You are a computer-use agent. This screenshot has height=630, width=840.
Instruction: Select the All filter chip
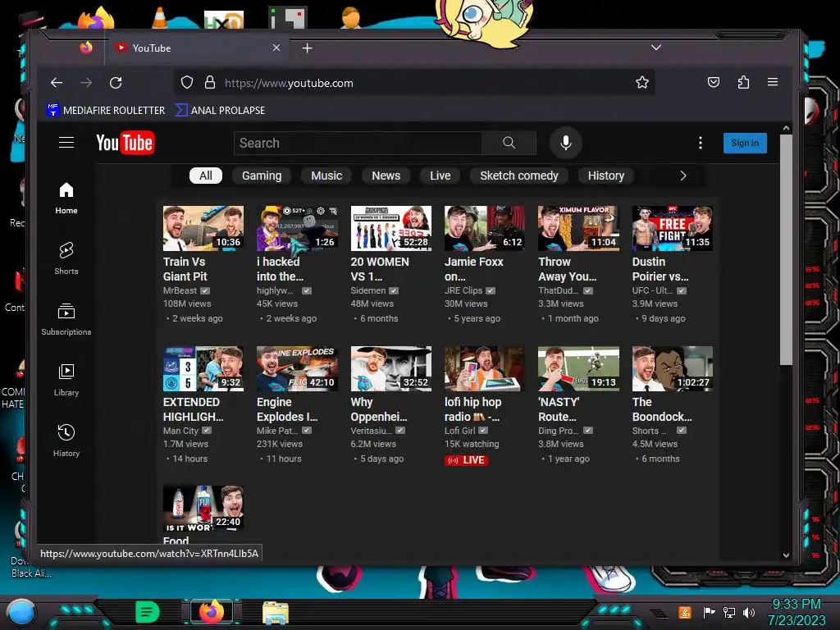point(206,176)
